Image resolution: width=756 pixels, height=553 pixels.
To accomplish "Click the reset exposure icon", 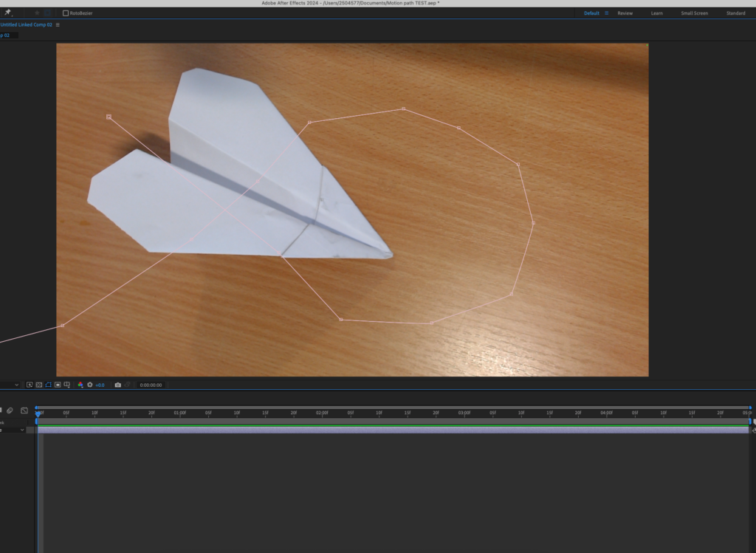I will click(90, 385).
